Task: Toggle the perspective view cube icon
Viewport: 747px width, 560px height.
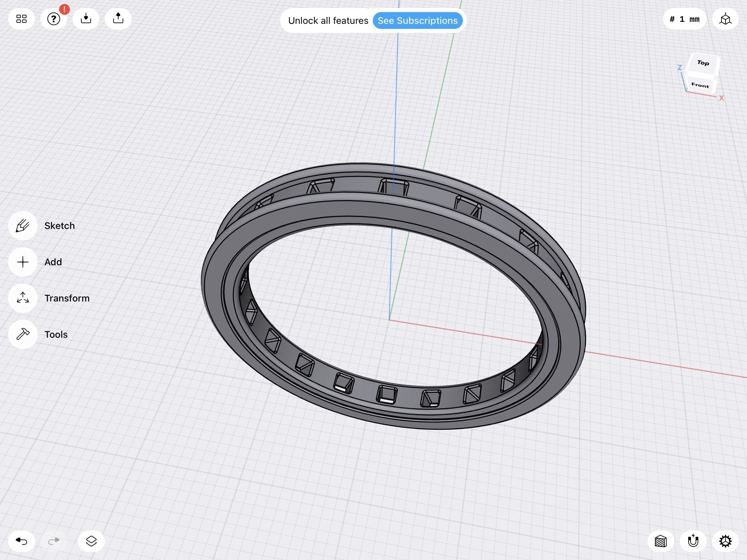Action: 725,19
